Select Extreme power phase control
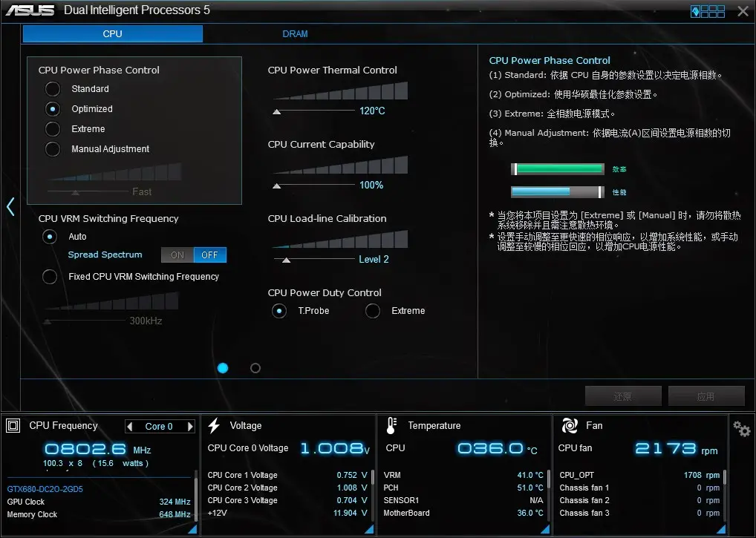The height and width of the screenshot is (538, 756). 53,129
